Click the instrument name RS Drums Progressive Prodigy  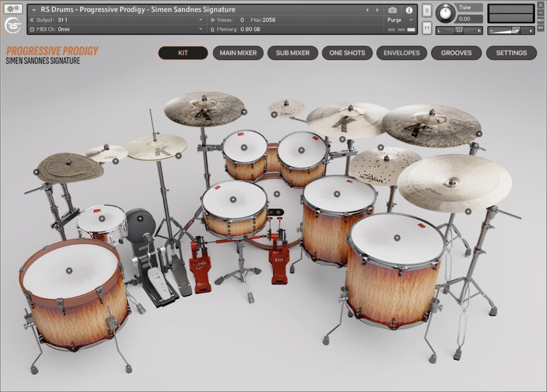tap(138, 10)
